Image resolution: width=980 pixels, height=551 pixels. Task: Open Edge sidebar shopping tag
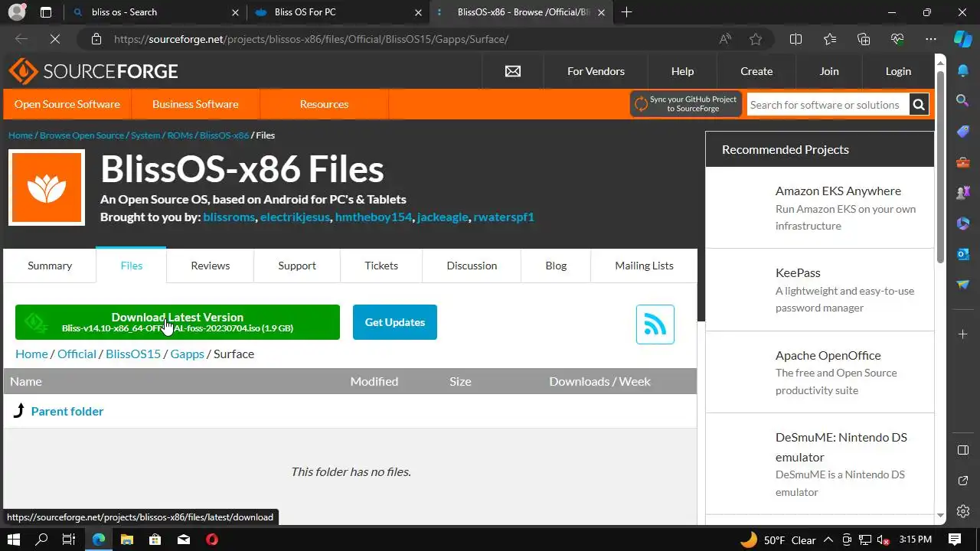(963, 132)
